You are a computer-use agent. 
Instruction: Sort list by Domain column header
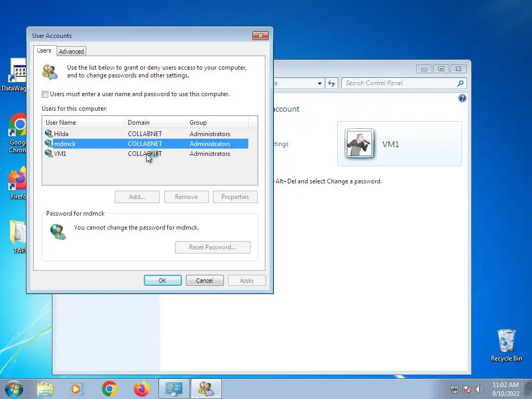pyautogui.click(x=155, y=122)
